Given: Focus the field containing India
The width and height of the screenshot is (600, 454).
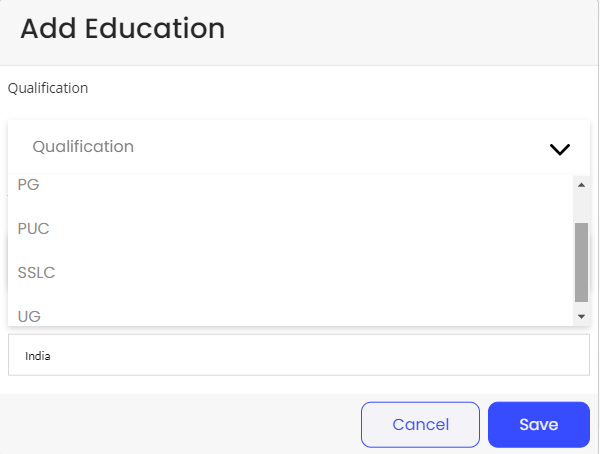Looking at the screenshot, I should [298, 355].
